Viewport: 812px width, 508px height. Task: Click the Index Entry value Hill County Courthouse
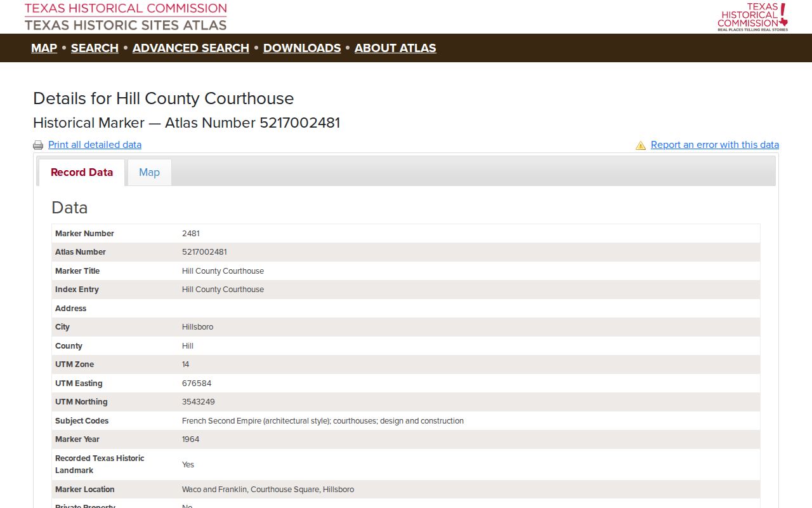coord(223,290)
